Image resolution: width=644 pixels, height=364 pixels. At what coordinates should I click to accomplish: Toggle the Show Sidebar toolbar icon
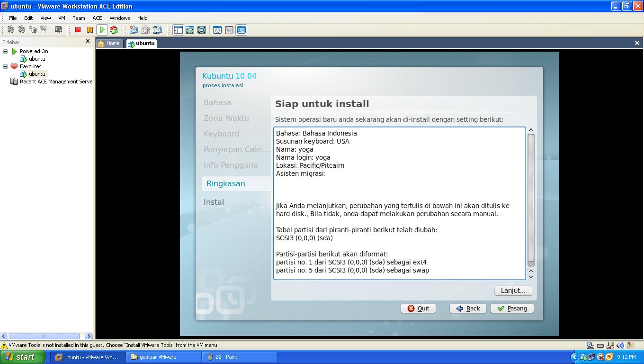pos(178,30)
